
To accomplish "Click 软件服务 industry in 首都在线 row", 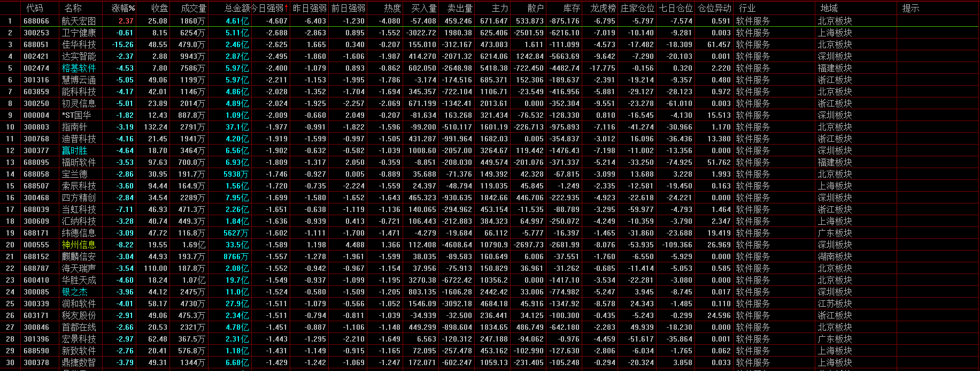I will pyautogui.click(x=753, y=327).
